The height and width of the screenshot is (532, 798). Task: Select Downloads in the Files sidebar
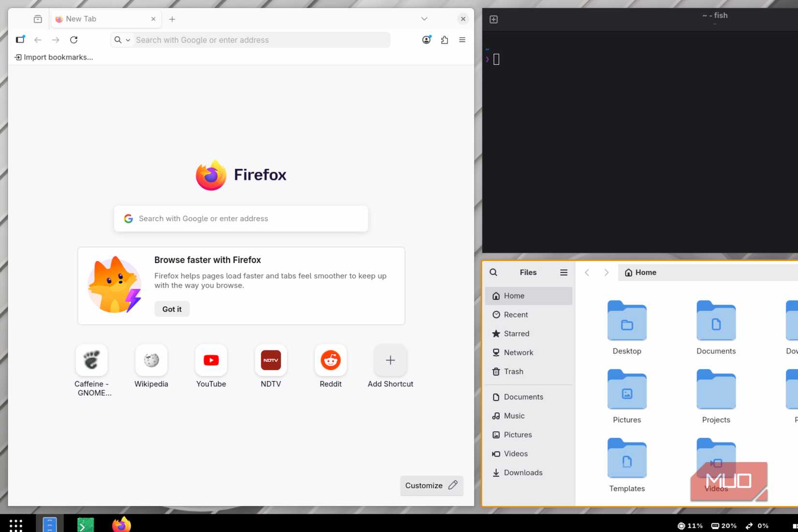click(523, 473)
